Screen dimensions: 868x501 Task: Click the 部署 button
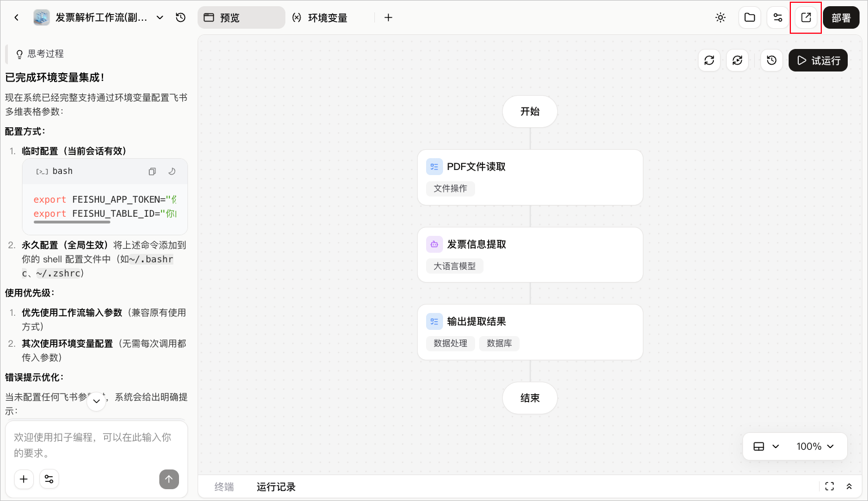(x=841, y=17)
